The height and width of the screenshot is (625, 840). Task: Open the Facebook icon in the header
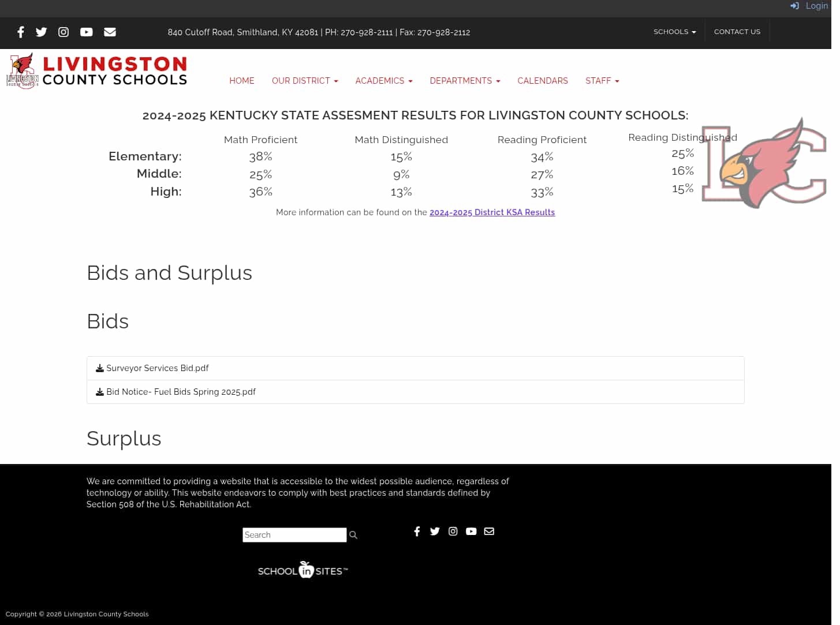[x=21, y=32]
